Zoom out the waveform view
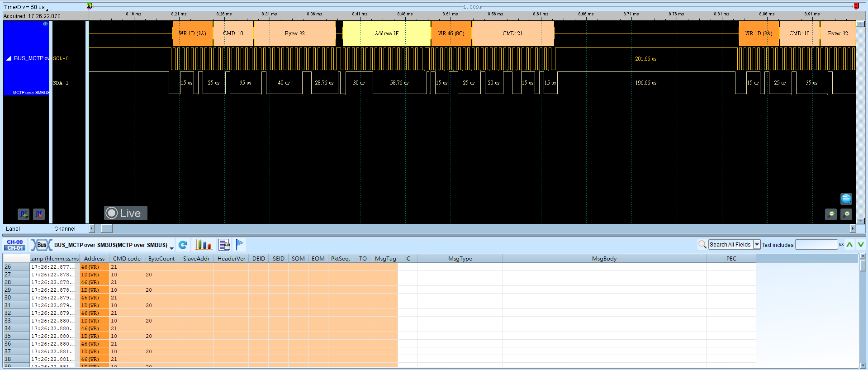 point(831,214)
